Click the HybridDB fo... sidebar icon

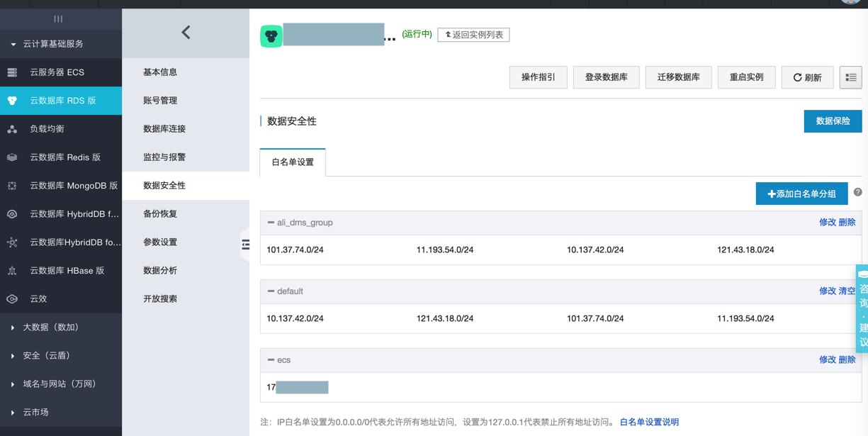(12, 242)
